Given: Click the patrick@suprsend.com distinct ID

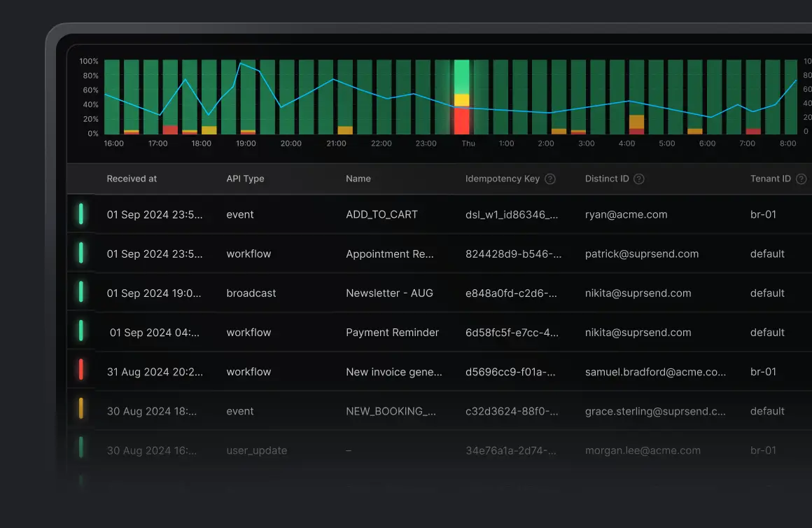Looking at the screenshot, I should [642, 254].
